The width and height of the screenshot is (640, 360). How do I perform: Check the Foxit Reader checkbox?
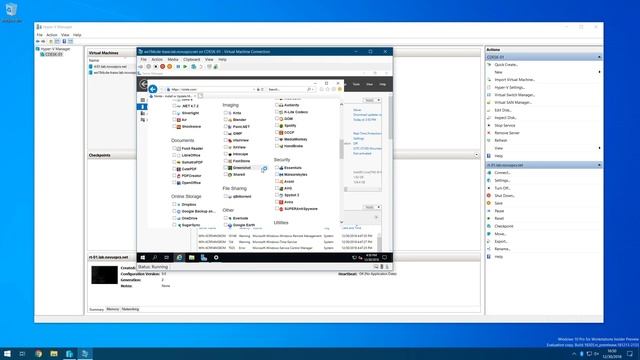tap(174, 149)
